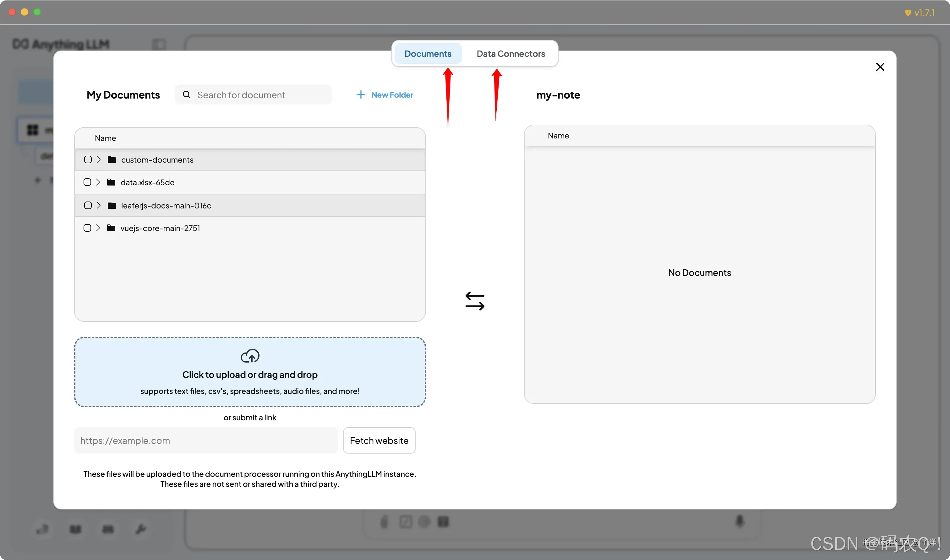The width and height of the screenshot is (950, 560).
Task: Click the leaferjs-docs-main-016c folder icon
Action: (x=112, y=205)
